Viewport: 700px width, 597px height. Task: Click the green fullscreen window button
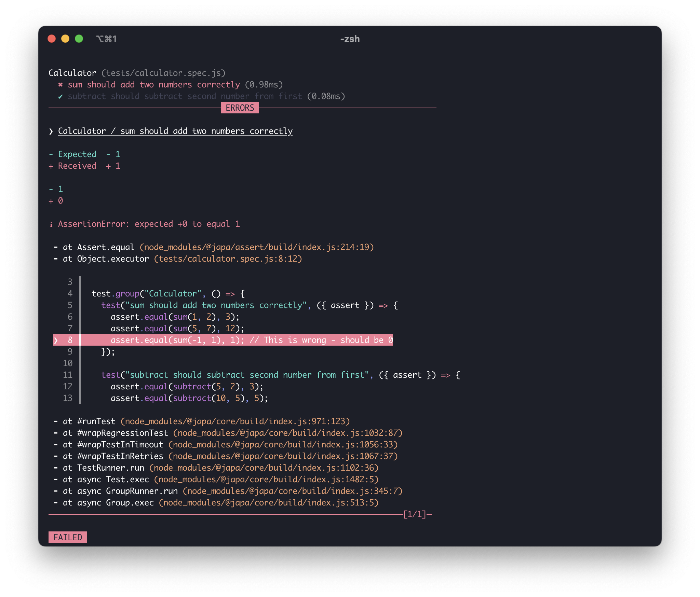click(x=79, y=39)
